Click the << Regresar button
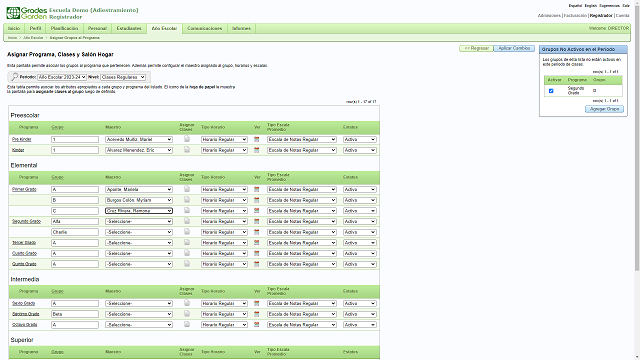The image size is (640, 360). tap(476, 48)
